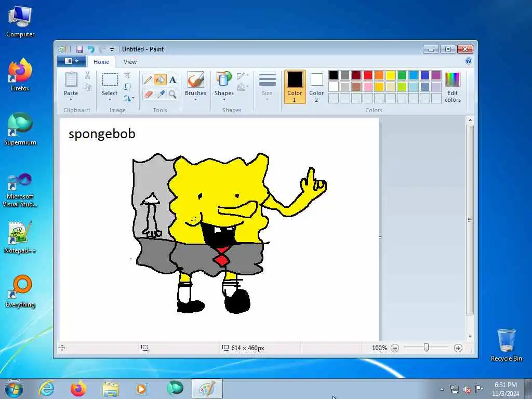Click the Windows Media Player taskbar icon

[142, 389]
